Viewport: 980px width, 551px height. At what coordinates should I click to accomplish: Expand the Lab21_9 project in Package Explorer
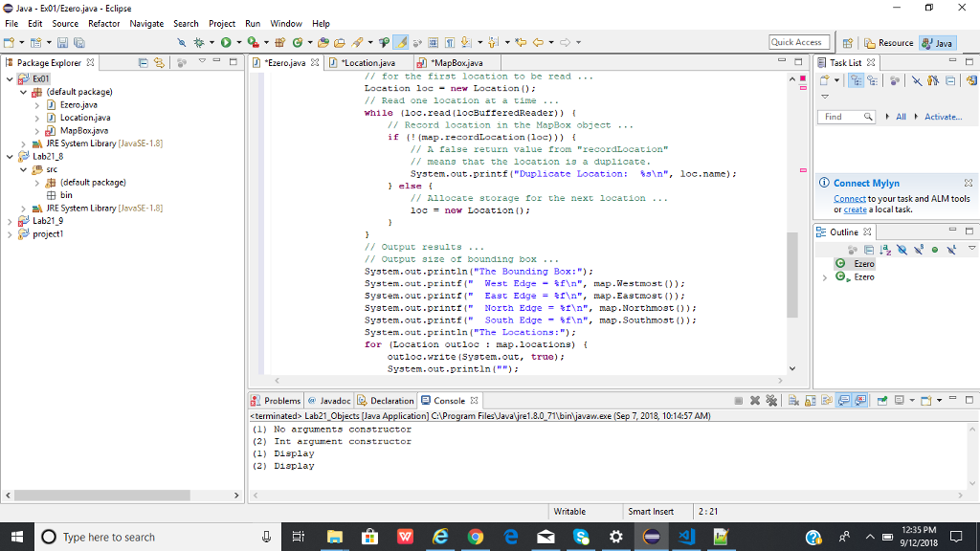pos(10,219)
